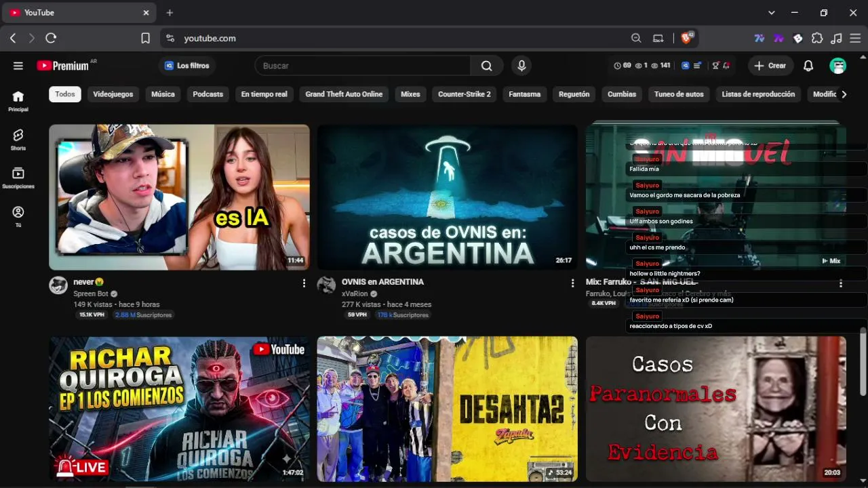Click the white B extension icon
This screenshot has width=868, height=488.
(798, 39)
